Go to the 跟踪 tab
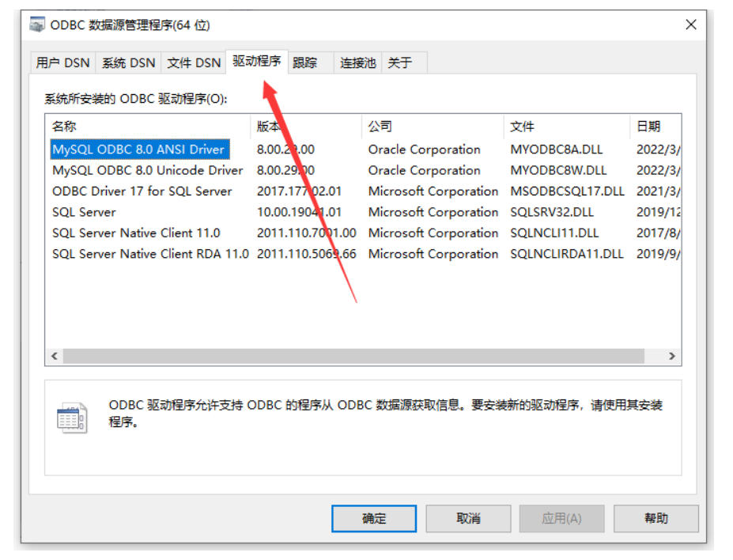733x560 pixels. [304, 62]
